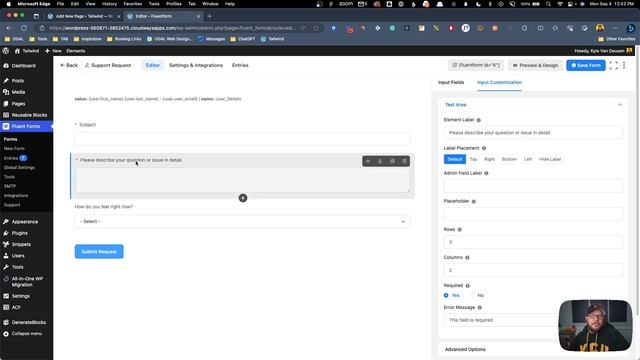The width and height of the screenshot is (640, 360).
Task: Open the History menu in menu bar
Action: 109,4
